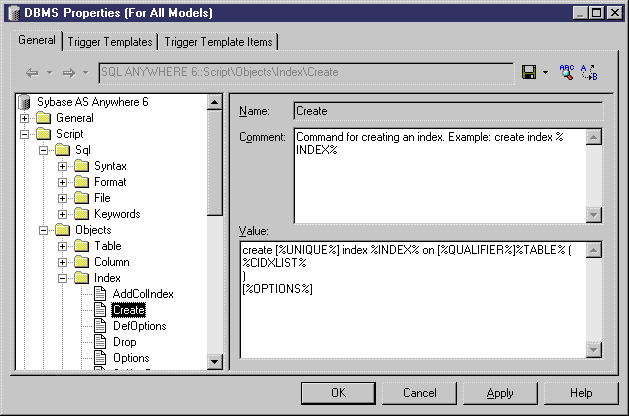Image resolution: width=629 pixels, height=416 pixels.
Task: Click the Objects folder icon
Action: click(x=62, y=230)
